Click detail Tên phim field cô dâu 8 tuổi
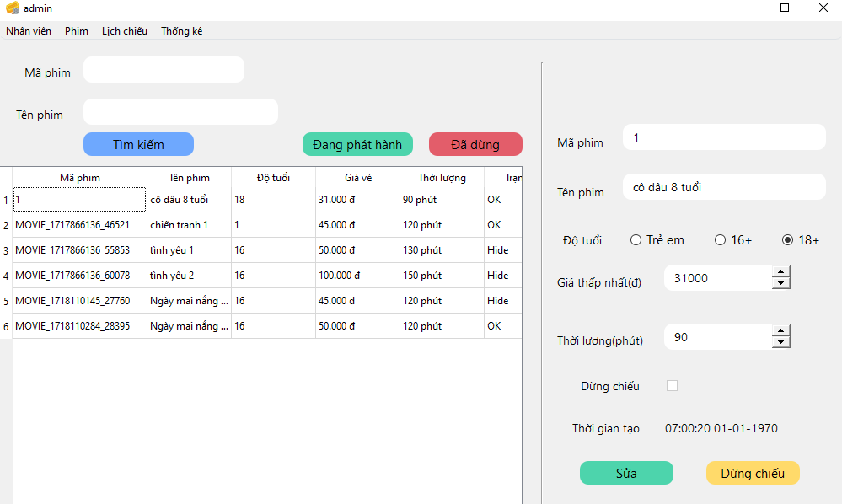The image size is (842, 504). (x=724, y=187)
